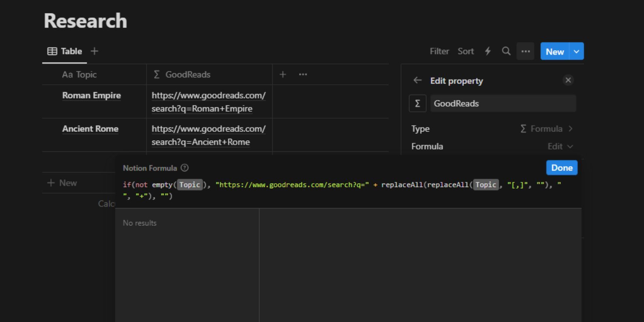Viewport: 644px width, 322px height.
Task: Click the sigma property icon button
Action: pyautogui.click(x=417, y=103)
